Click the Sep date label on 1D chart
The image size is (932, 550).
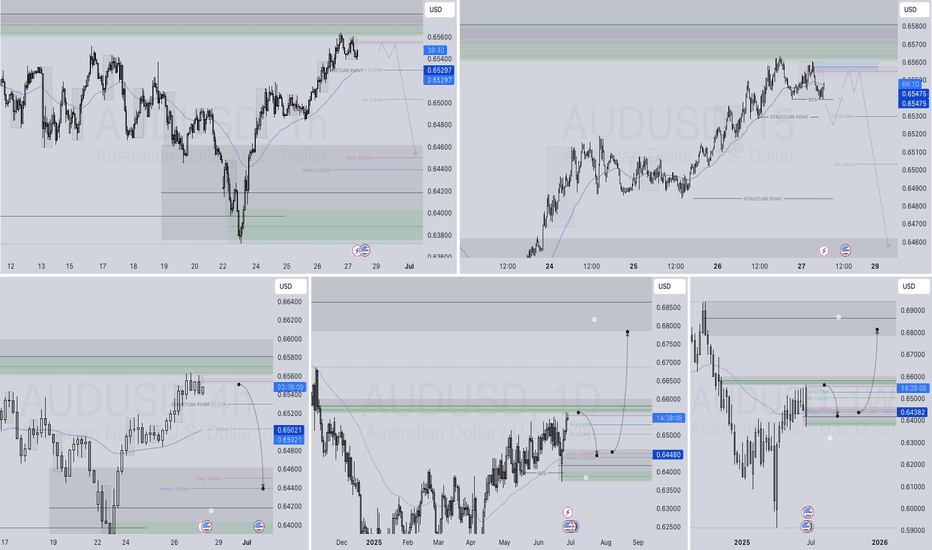[638, 542]
